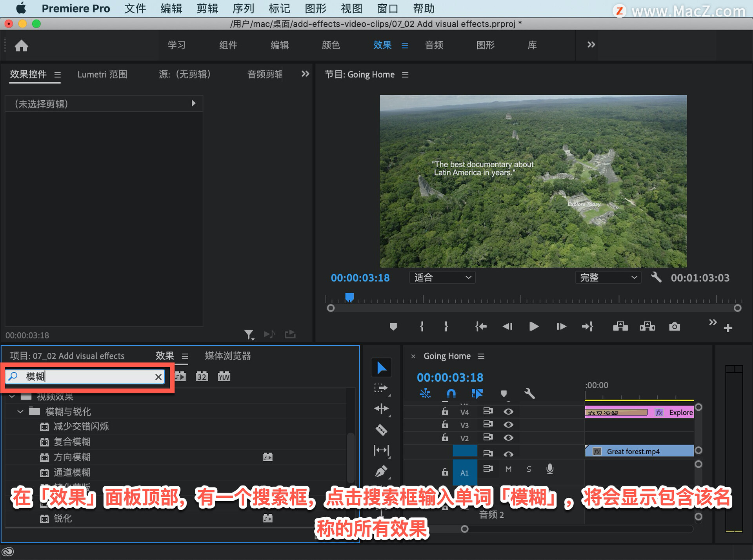The height and width of the screenshot is (560, 753).
Task: Open the 完整 playback resolution dropdown
Action: pos(607,277)
